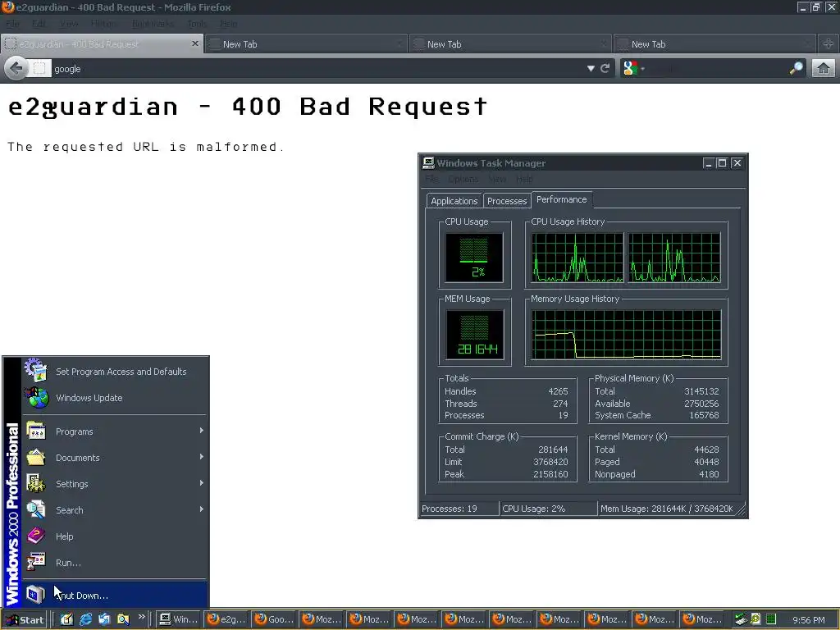Image resolution: width=840 pixels, height=630 pixels.
Task: Click the middle system tray icon
Action: click(x=756, y=619)
